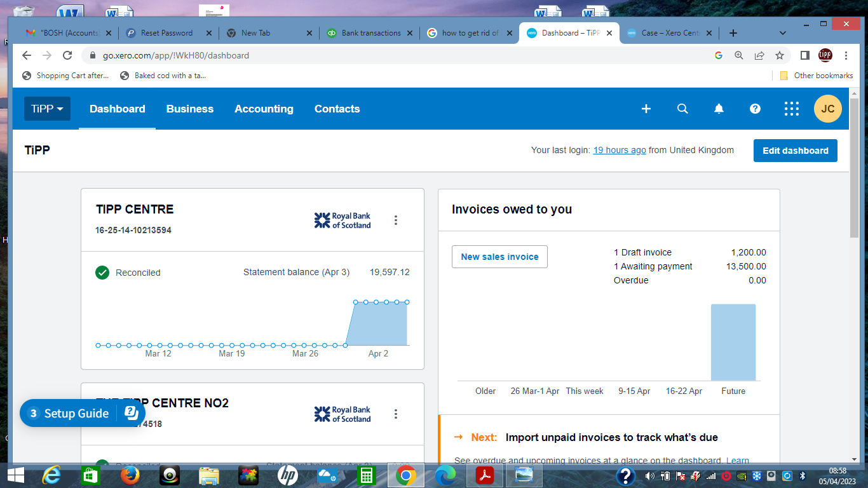This screenshot has width=868, height=488.
Task: Click the taskbar clock showing 08:58
Action: tap(837, 475)
